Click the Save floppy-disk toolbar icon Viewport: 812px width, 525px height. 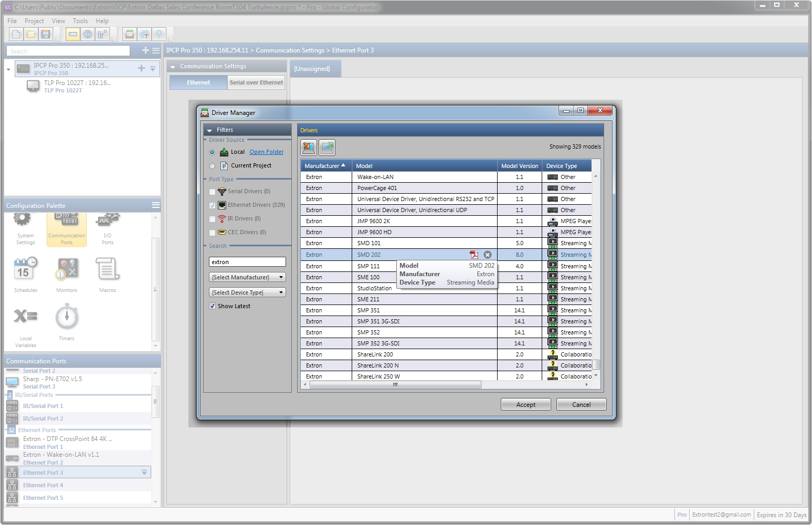(46, 35)
